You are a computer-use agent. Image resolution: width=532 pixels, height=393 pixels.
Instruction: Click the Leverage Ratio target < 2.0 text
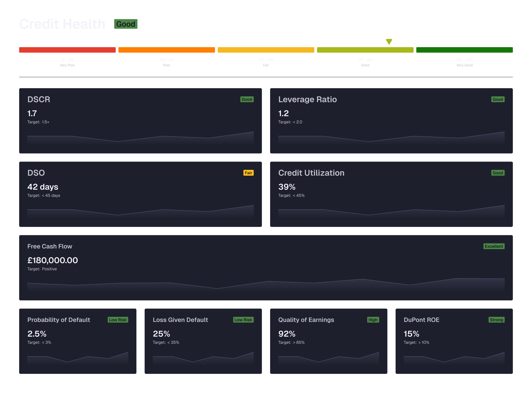[290, 122]
